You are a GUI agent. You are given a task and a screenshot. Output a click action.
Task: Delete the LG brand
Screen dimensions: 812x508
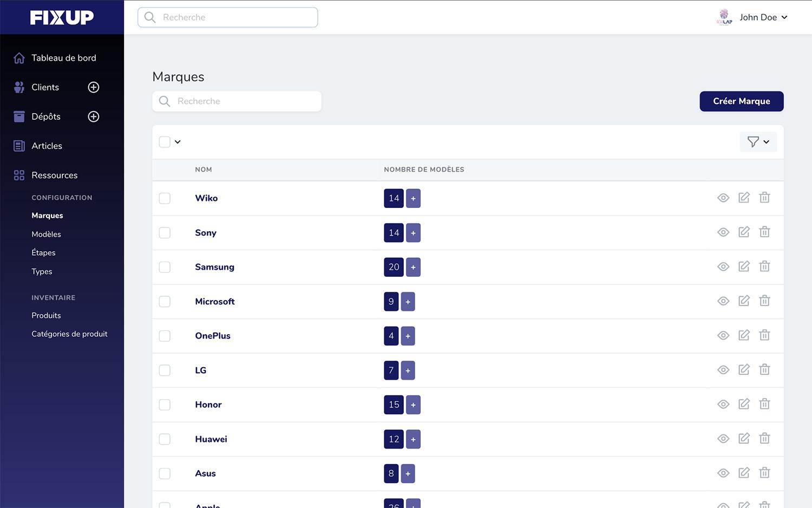tap(764, 370)
